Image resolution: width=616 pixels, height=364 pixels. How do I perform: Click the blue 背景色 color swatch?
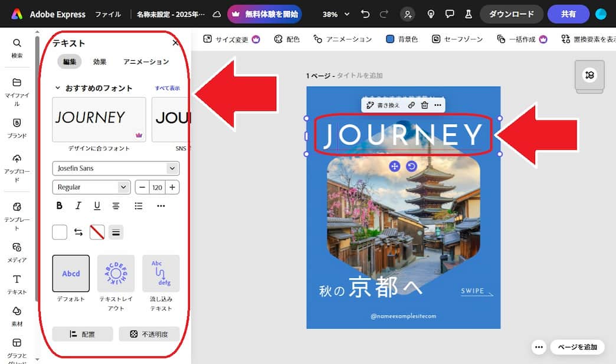coord(390,38)
